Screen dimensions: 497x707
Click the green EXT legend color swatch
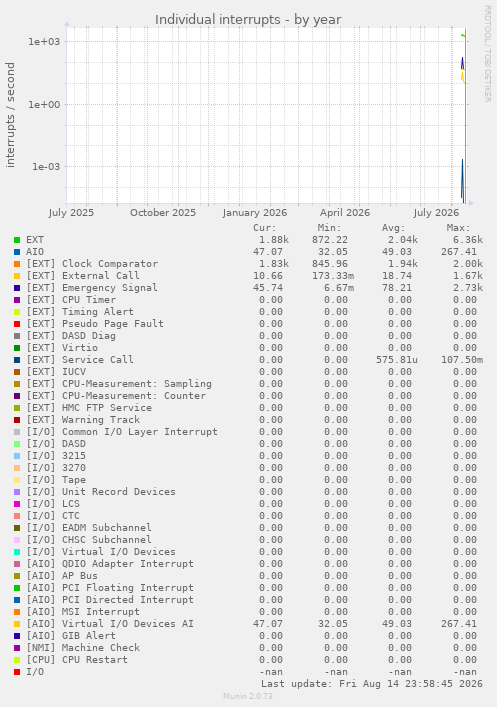click(x=17, y=240)
